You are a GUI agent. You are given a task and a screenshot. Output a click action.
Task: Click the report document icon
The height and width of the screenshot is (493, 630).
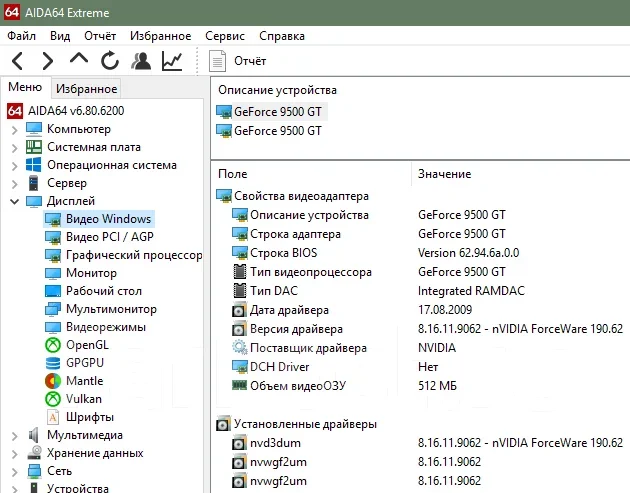[x=217, y=61]
